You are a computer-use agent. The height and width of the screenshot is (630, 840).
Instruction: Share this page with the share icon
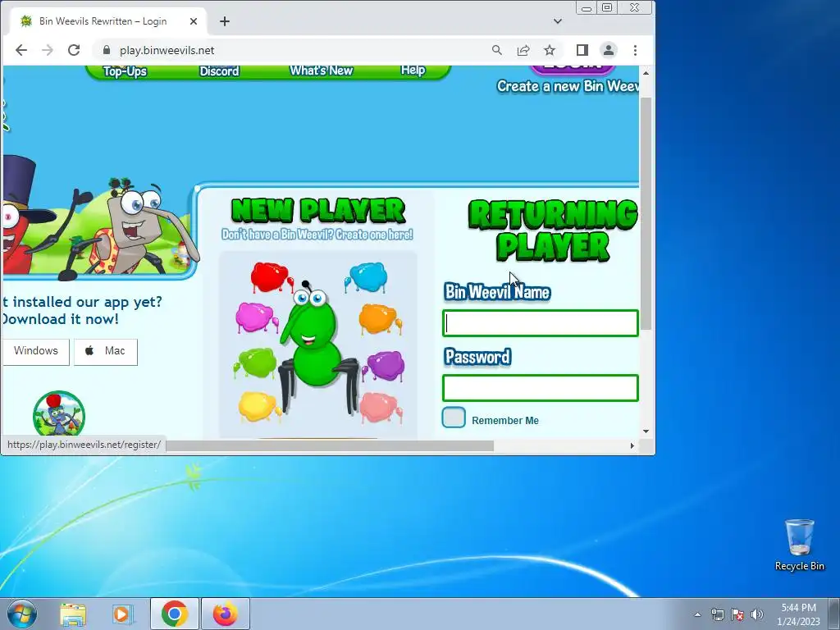pos(523,50)
